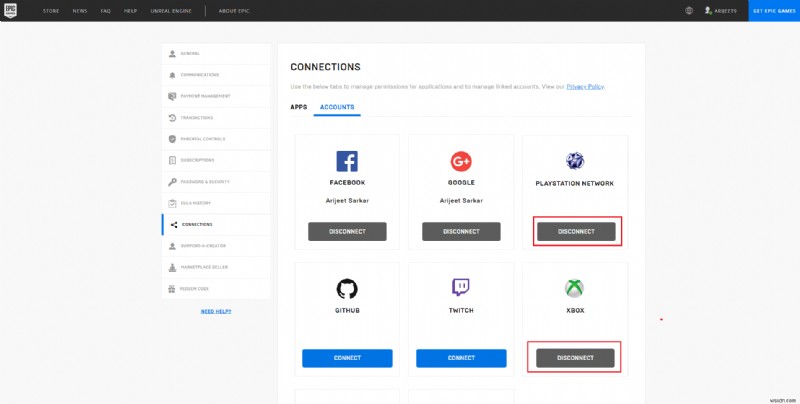The image size is (800, 404).
Task: Click the PLAYSTATION NETWORK card title
Action: [x=574, y=184]
